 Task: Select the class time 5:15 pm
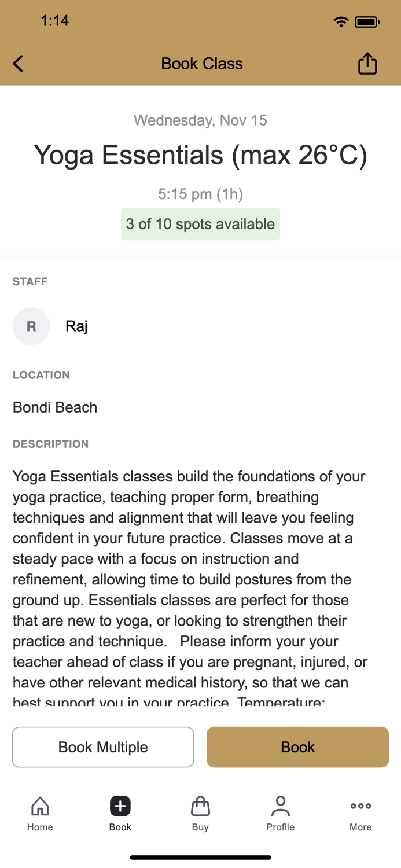tap(200, 194)
